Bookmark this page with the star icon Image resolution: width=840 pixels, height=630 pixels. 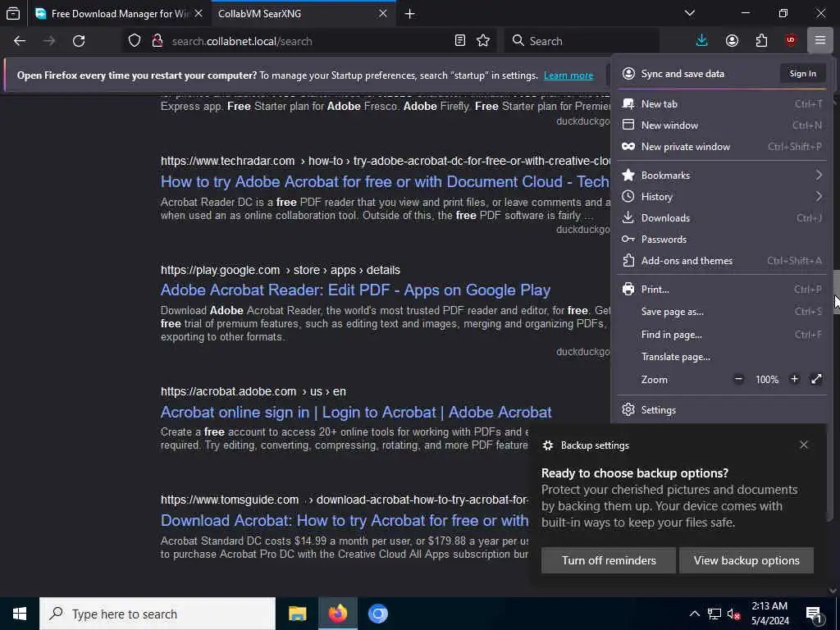point(483,41)
